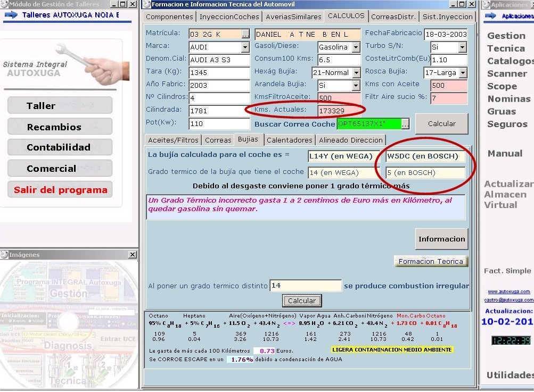Viewport: 534px width, 392px height.
Task: Click Fact. Simple in Aplicaciones panel
Action: pyautogui.click(x=507, y=271)
